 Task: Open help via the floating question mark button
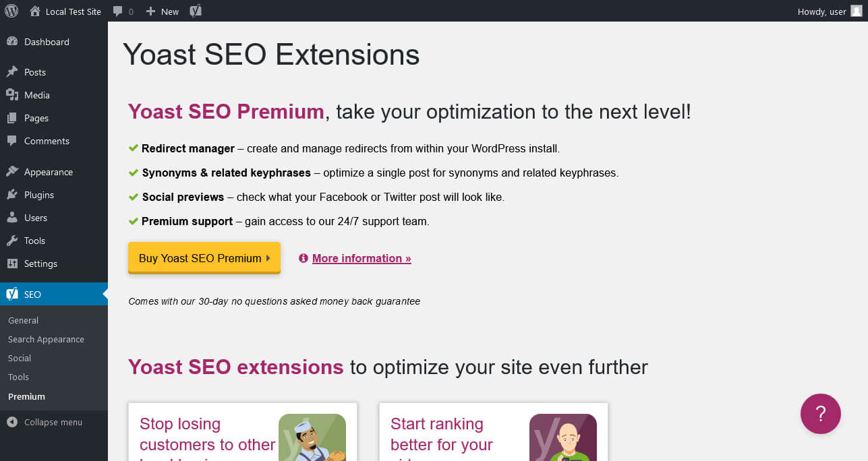click(820, 413)
